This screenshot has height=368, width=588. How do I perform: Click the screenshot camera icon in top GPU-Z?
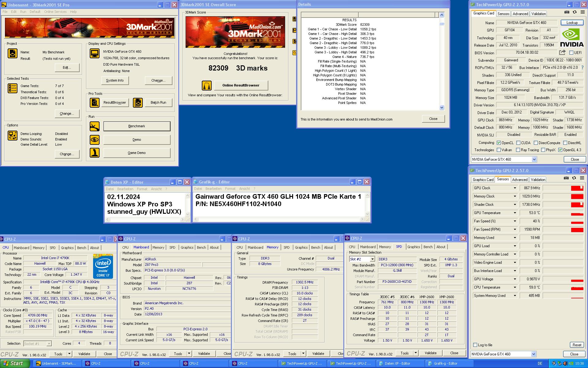(x=567, y=12)
